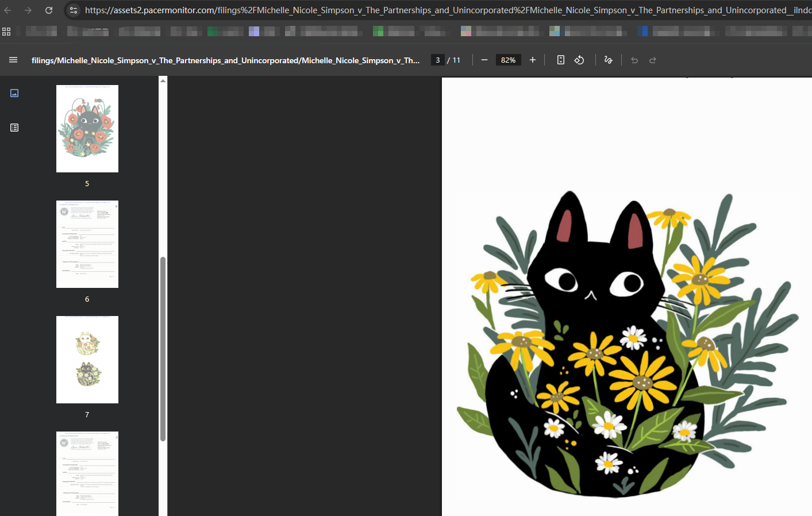Open the browser apps grid icon
Screen dimensions: 812x516
tap(6, 32)
